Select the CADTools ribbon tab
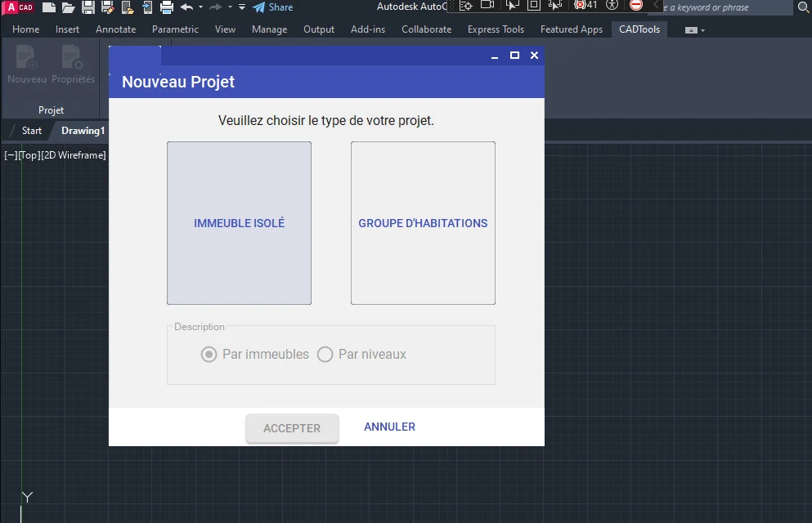This screenshot has width=812, height=523. coord(639,29)
